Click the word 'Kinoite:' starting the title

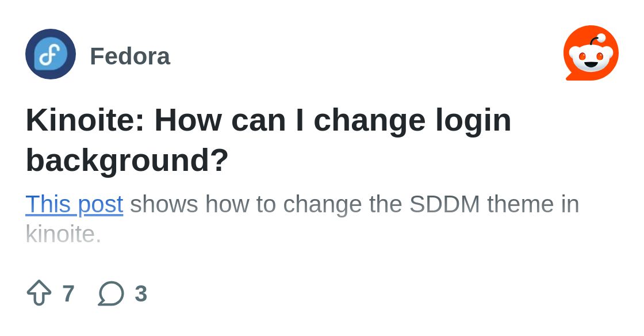click(x=85, y=120)
